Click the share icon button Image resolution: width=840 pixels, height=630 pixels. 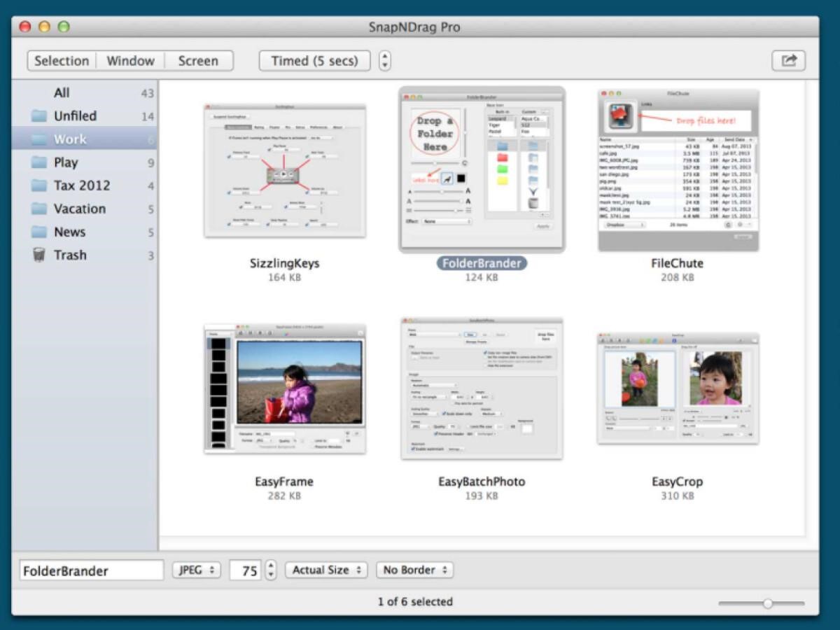(x=789, y=61)
